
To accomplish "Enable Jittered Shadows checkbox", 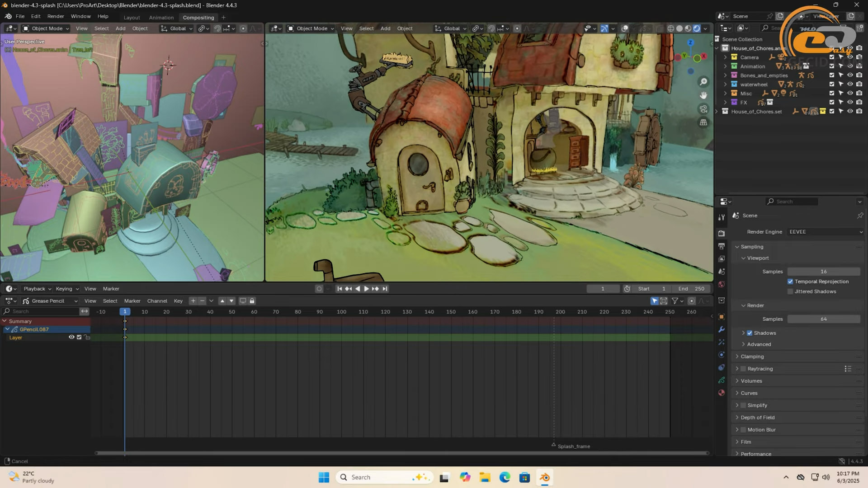I will 790,291.
